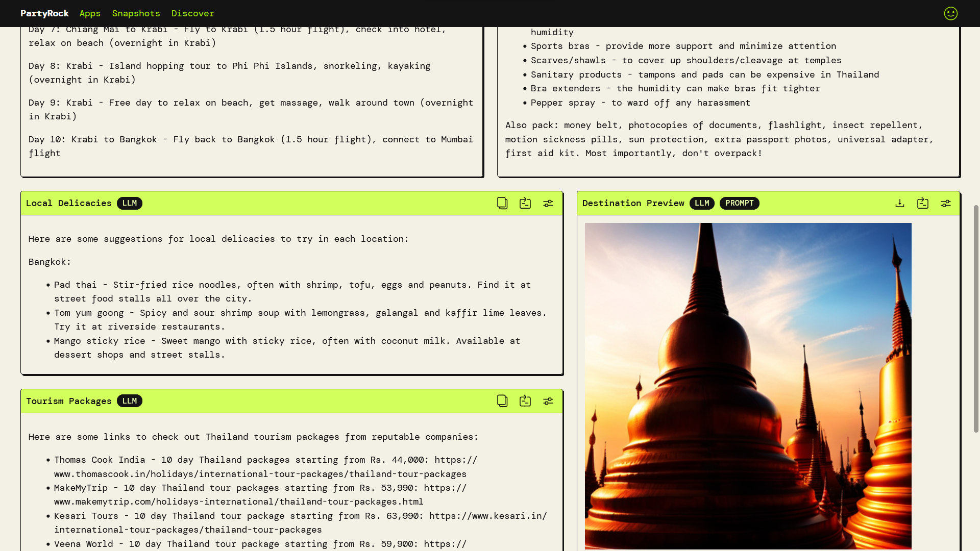Click the LLM badge on Local Delicacies

click(130, 203)
